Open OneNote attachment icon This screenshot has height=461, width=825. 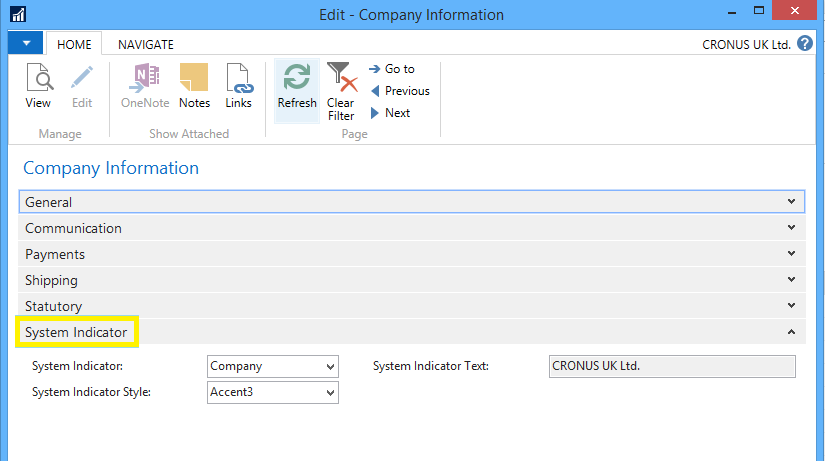pyautogui.click(x=144, y=77)
